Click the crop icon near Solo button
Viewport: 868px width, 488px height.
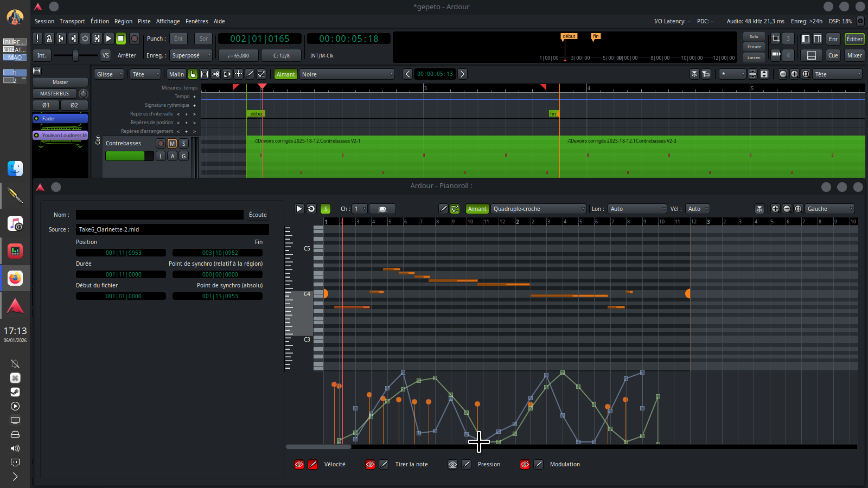pos(776,38)
